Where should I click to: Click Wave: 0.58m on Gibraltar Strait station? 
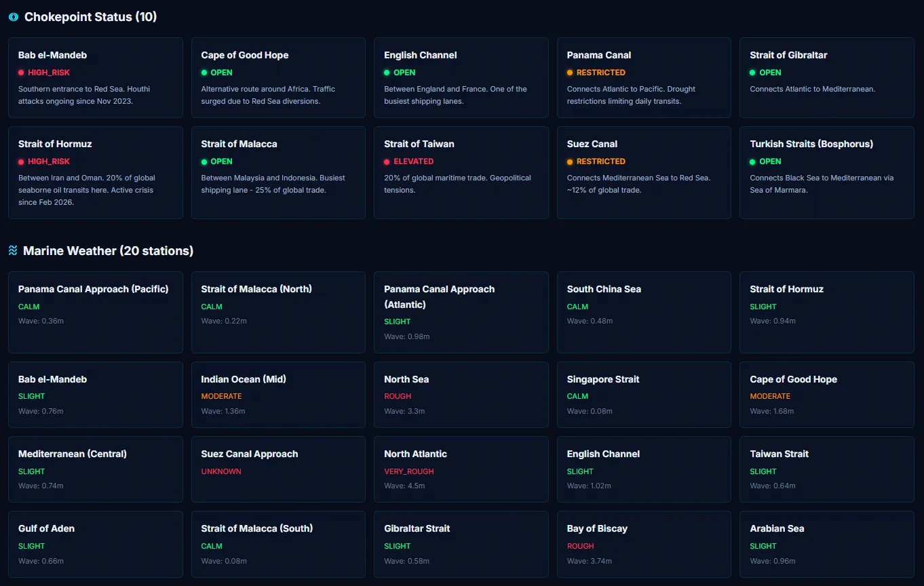coord(406,561)
